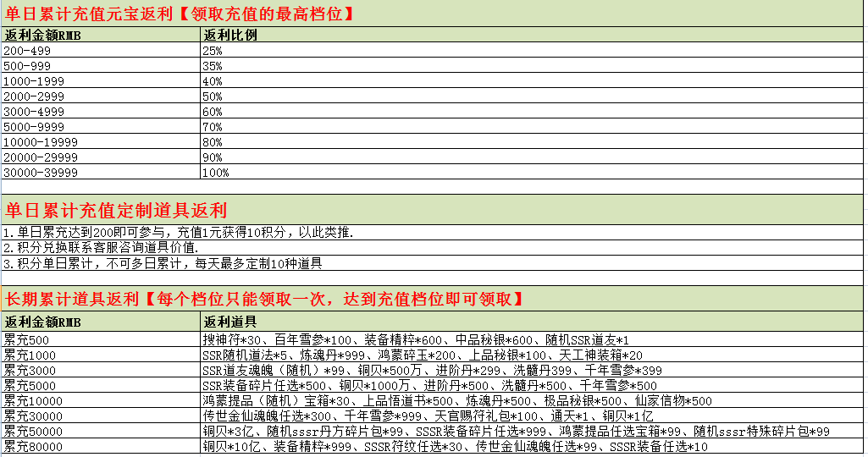Select the reward row starting "SSR道友魂魄"

[532, 370]
